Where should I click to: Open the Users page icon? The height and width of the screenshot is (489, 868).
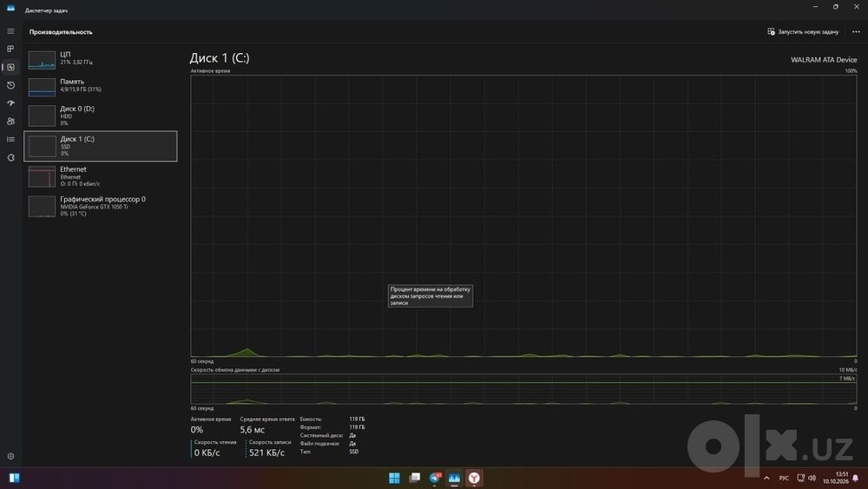(x=10, y=122)
